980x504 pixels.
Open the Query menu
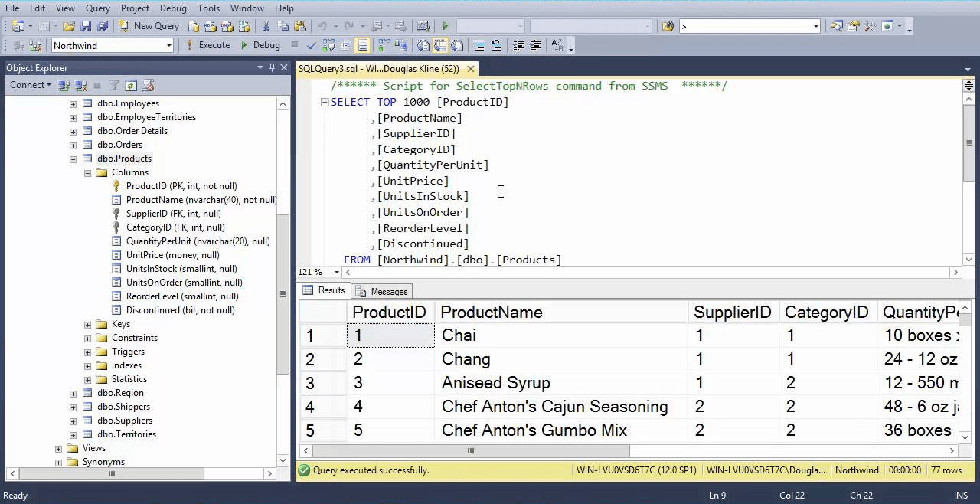[97, 8]
